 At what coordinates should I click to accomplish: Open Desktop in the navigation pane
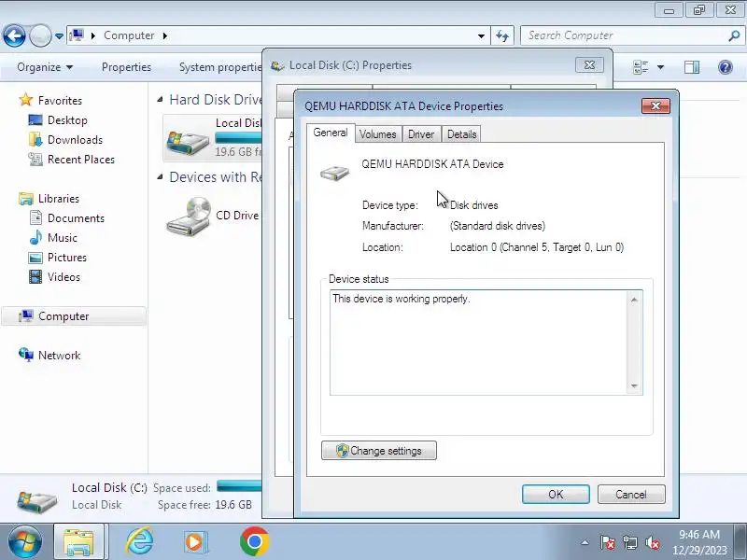pos(67,120)
